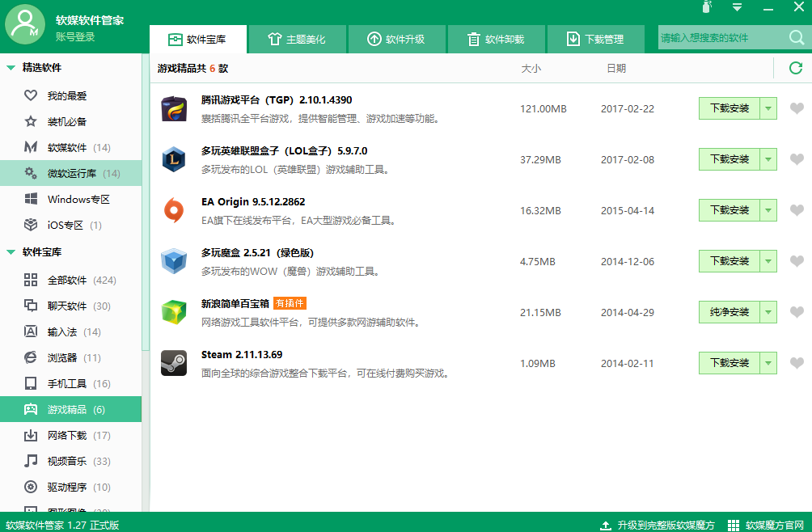812x532 pixels.
Task: Open 浏览器 (11) category
Action: point(71,357)
